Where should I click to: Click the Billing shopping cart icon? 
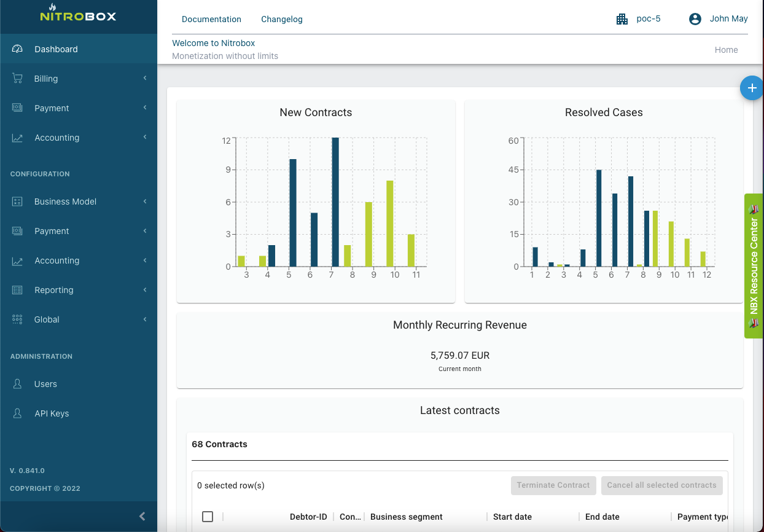click(x=17, y=79)
